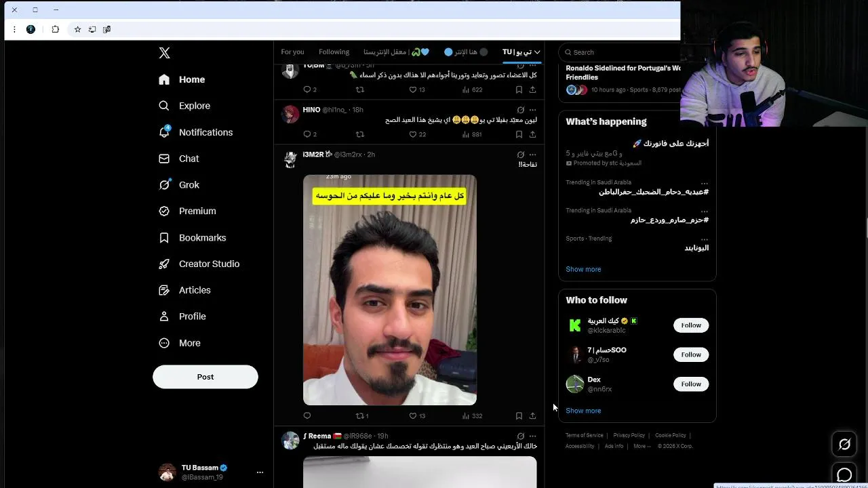Show more in Who to follow
The width and height of the screenshot is (868, 488).
[x=583, y=411]
